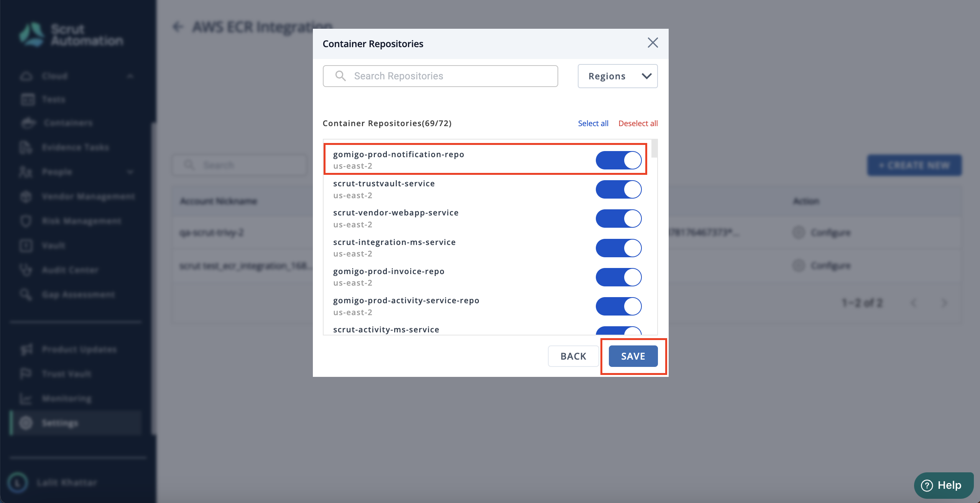This screenshot has height=503, width=980.
Task: Click the Action column header
Action: [x=806, y=201]
